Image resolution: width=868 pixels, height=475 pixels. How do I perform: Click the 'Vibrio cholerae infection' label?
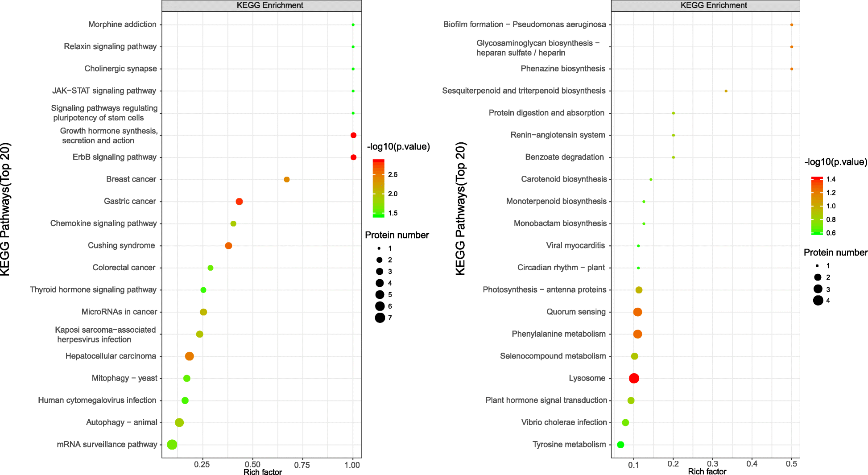coord(564,422)
